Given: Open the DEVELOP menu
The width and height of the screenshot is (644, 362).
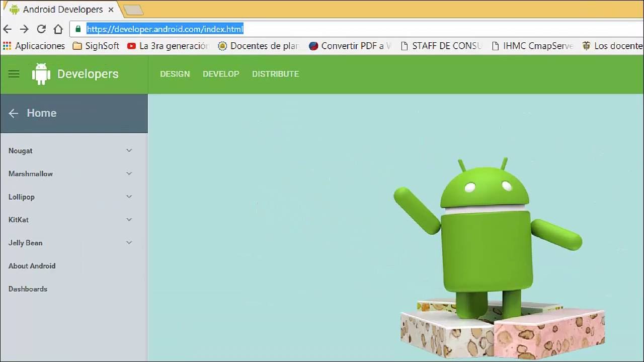Looking at the screenshot, I should 221,74.
